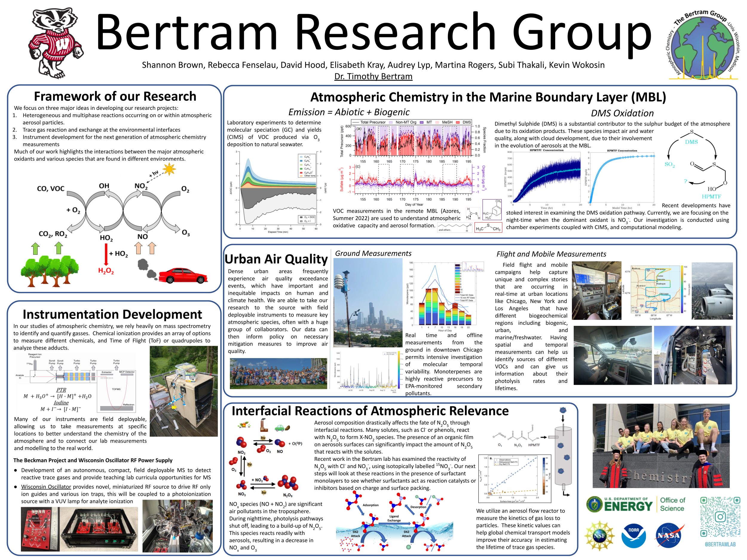The image size is (747, 560).
Task: Click the Instrumentation Development heading
Action: 112,314
